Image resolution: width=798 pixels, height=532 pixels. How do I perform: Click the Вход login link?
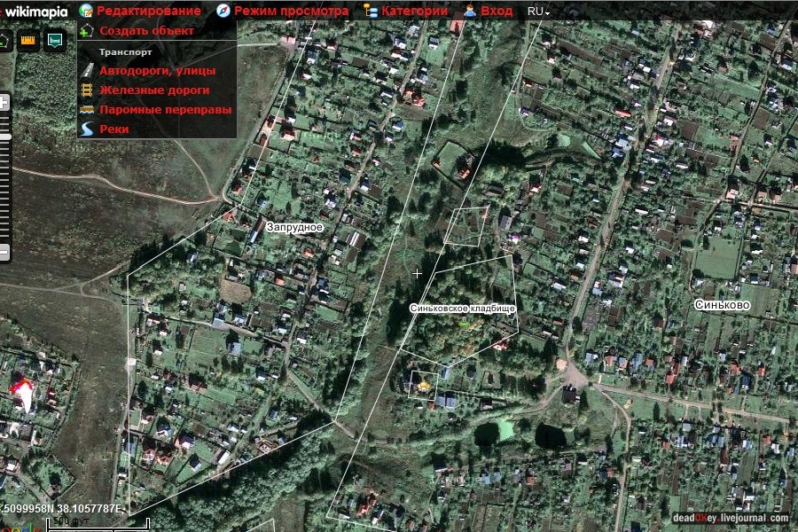[x=496, y=11]
